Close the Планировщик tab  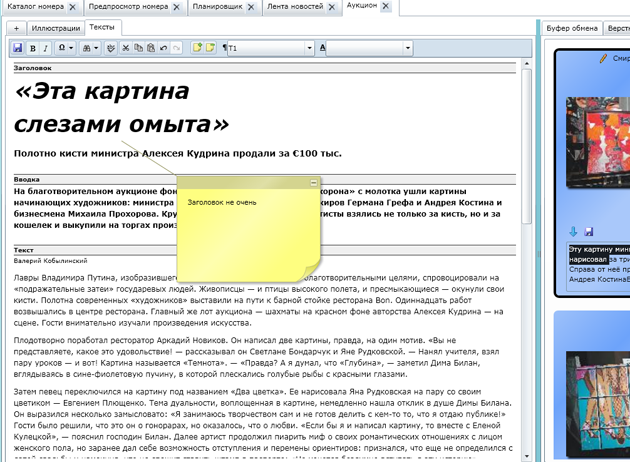point(251,7)
